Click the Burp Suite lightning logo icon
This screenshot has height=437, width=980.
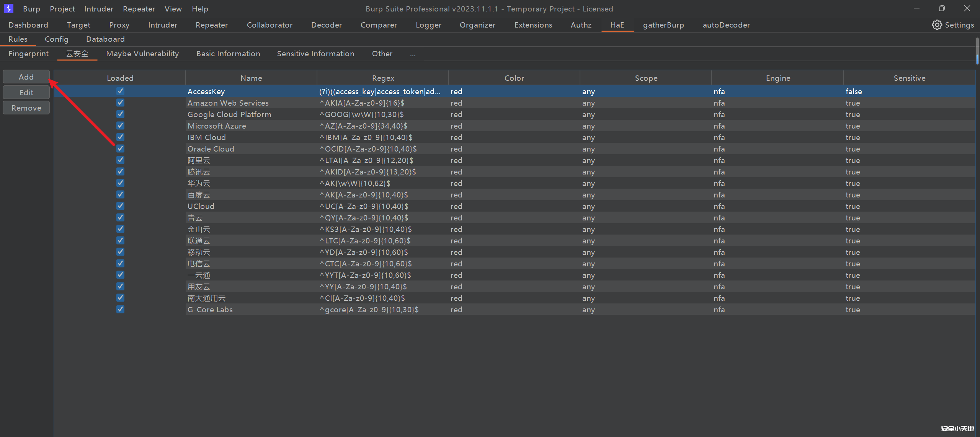[x=8, y=8]
